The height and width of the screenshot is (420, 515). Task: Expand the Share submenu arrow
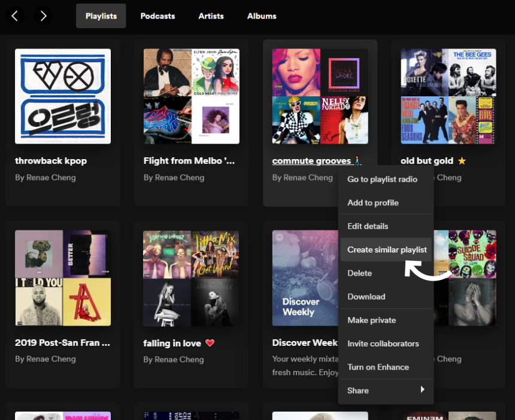coord(422,390)
